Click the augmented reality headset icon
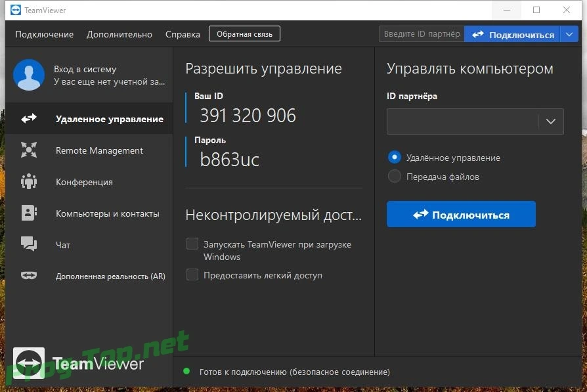 pos(29,276)
